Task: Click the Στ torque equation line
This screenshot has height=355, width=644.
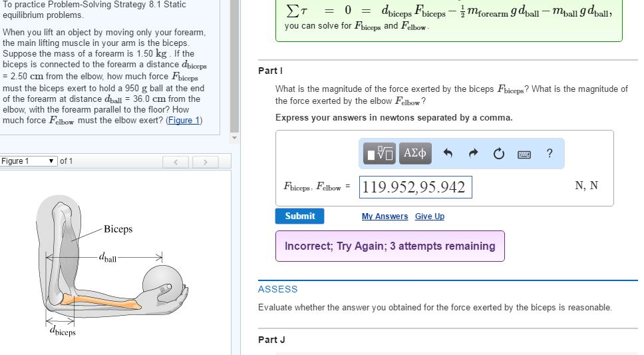Action: tap(449, 11)
